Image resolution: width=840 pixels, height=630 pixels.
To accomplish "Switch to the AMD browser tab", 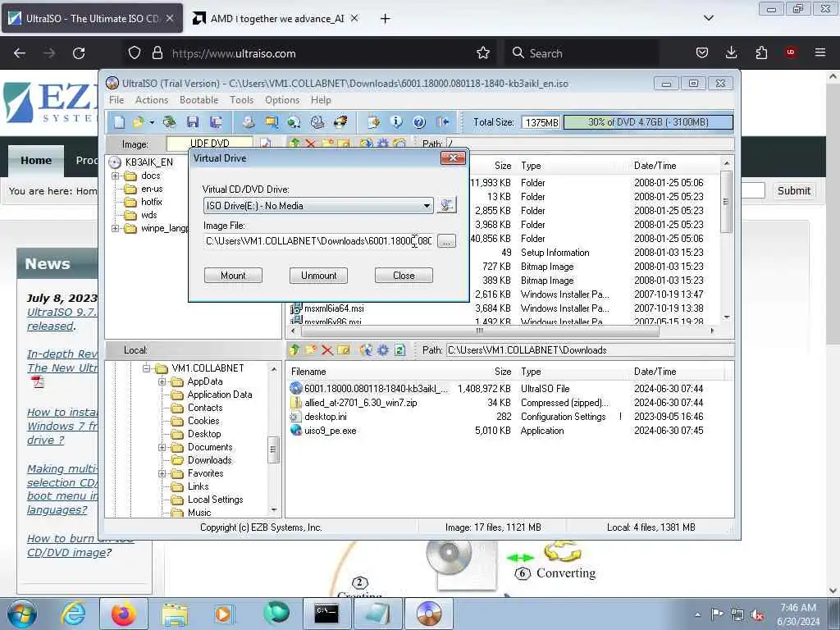I will (x=276, y=19).
